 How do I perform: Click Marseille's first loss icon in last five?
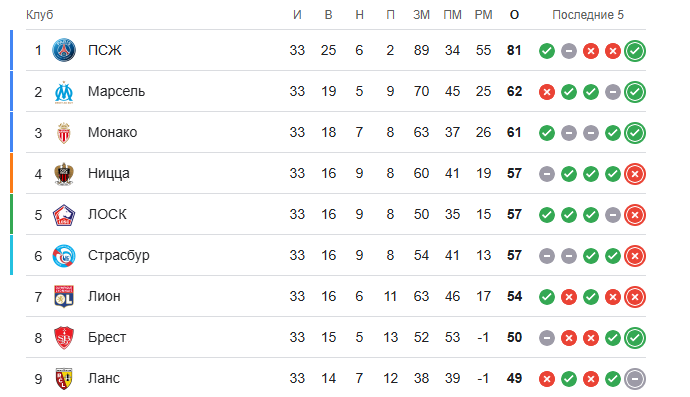547,92
